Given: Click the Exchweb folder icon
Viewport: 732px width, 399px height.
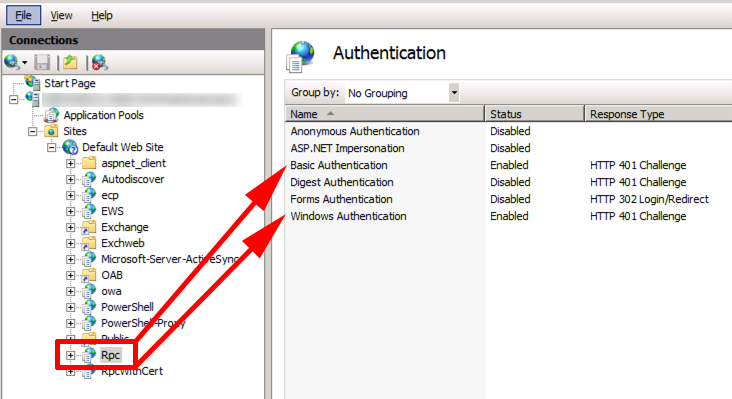Looking at the screenshot, I should (89, 243).
